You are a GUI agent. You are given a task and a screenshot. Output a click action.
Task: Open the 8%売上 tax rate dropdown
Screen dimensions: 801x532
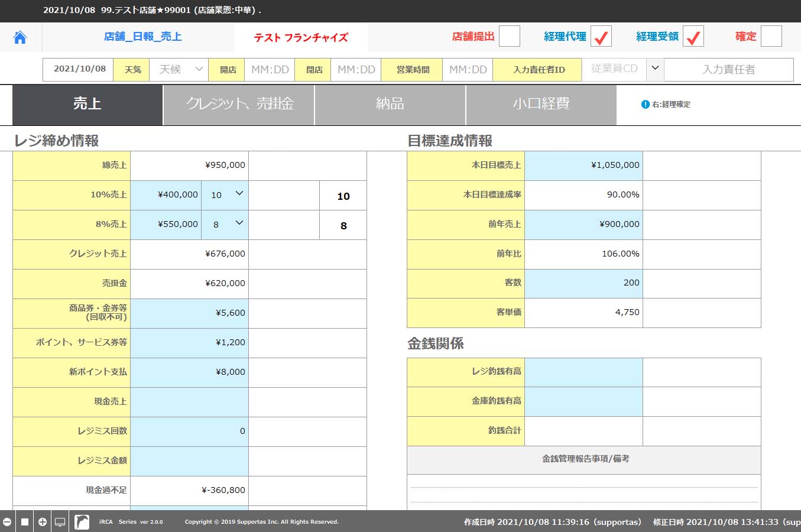225,225
